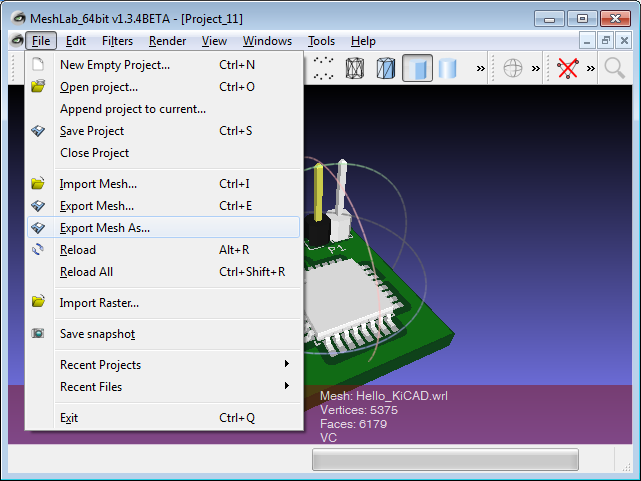Screen dimensions: 641x481
Task: Select Exit from the File menu
Action: coord(164,418)
